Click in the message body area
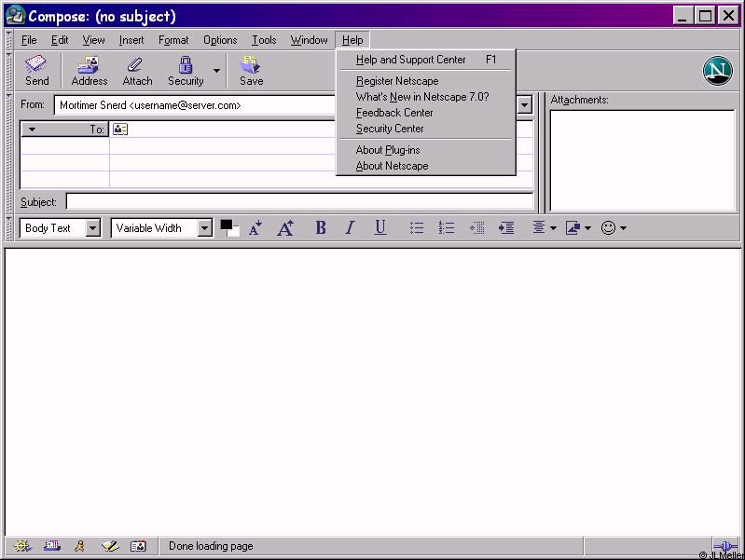 pos(373,392)
